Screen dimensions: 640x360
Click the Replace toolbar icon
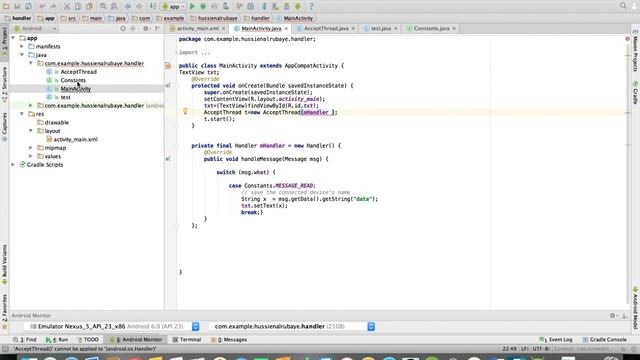(114, 6)
